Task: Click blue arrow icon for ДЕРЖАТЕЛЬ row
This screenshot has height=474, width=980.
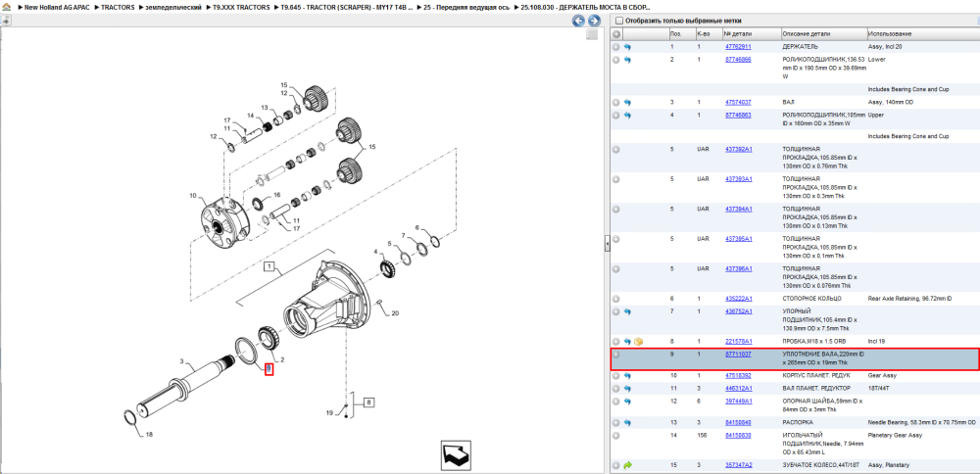Action: coord(627,47)
